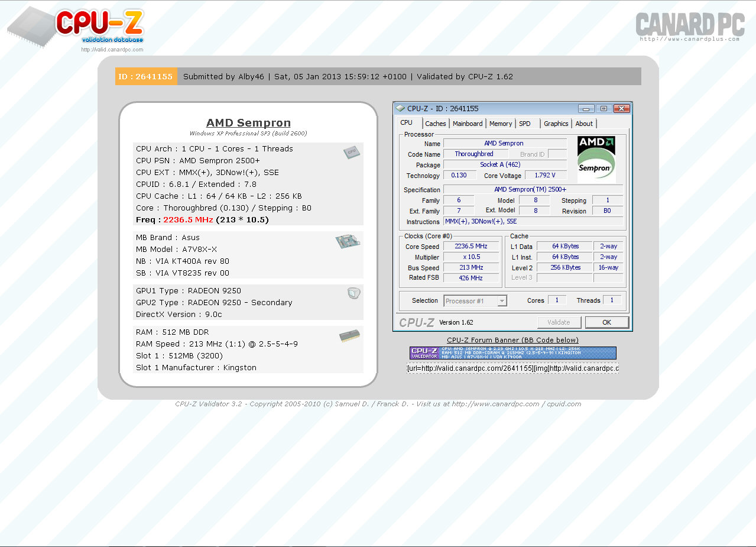
Task: Click the AMD Sempron heading link
Action: click(248, 123)
